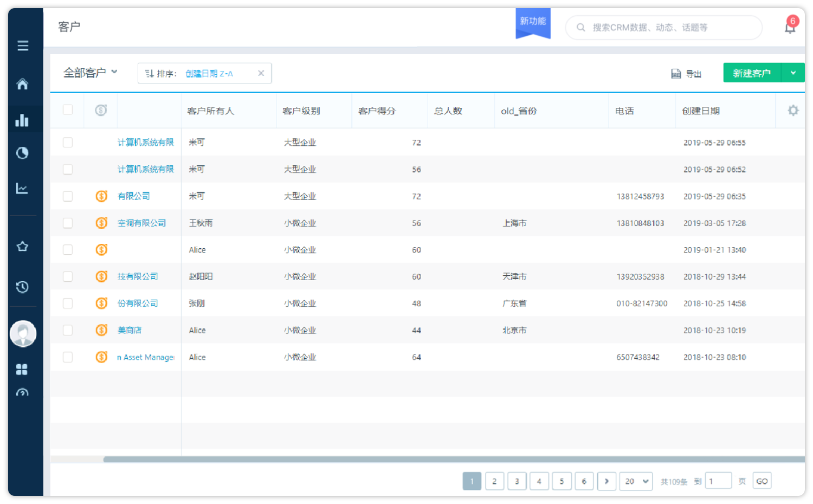Click coin icon in 有限公司 row
This screenshot has width=813, height=504.
click(x=101, y=196)
